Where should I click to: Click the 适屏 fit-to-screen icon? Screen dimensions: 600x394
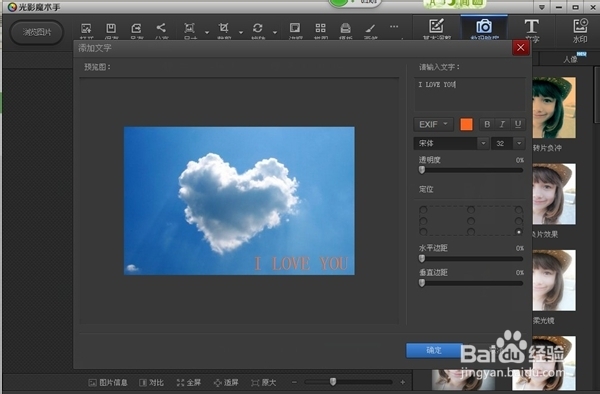coord(218,383)
